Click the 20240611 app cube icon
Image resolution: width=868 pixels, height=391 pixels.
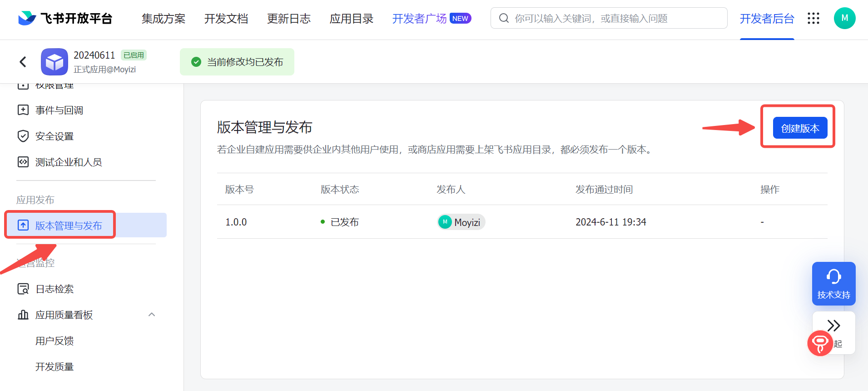click(x=55, y=62)
